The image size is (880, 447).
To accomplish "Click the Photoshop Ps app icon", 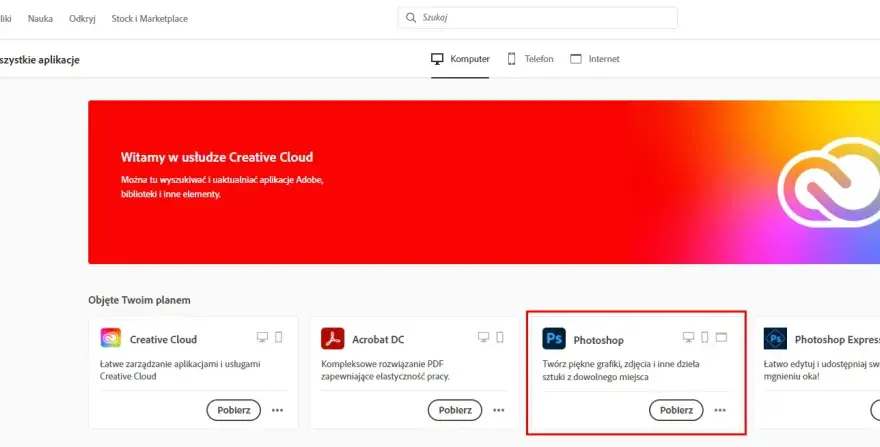I will (554, 339).
